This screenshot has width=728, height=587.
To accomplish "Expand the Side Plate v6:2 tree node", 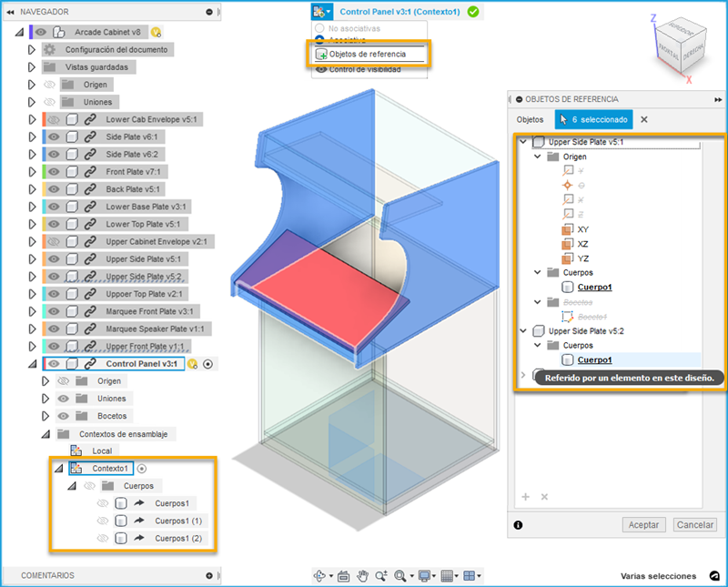I will click(32, 154).
